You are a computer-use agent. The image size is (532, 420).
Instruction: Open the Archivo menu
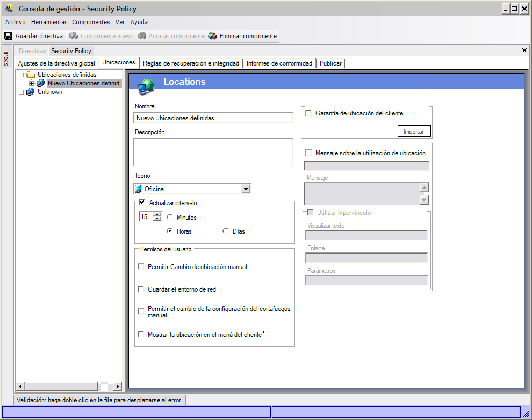15,22
